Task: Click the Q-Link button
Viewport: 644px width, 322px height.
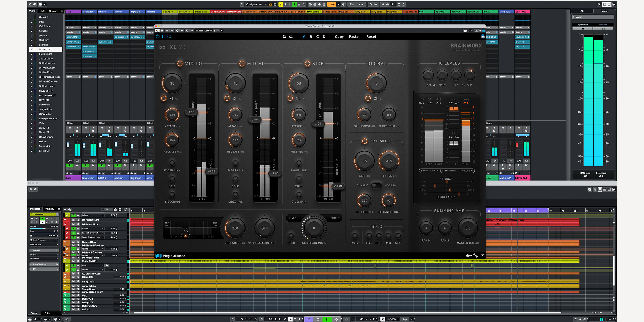Action: [374, 5]
